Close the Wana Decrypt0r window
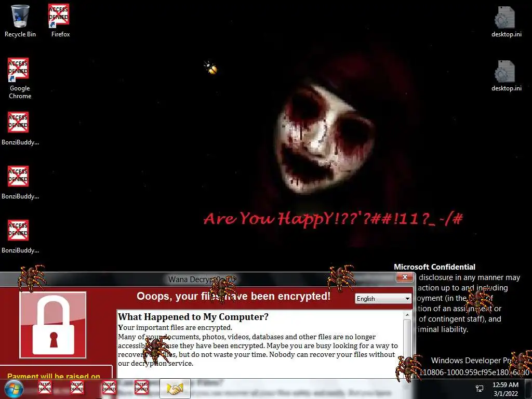The width and height of the screenshot is (532, 399). coord(405,277)
